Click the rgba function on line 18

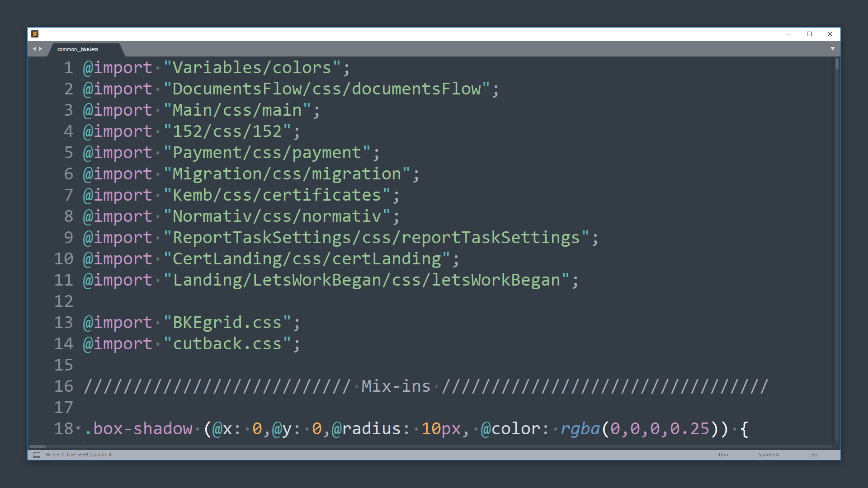pos(580,429)
